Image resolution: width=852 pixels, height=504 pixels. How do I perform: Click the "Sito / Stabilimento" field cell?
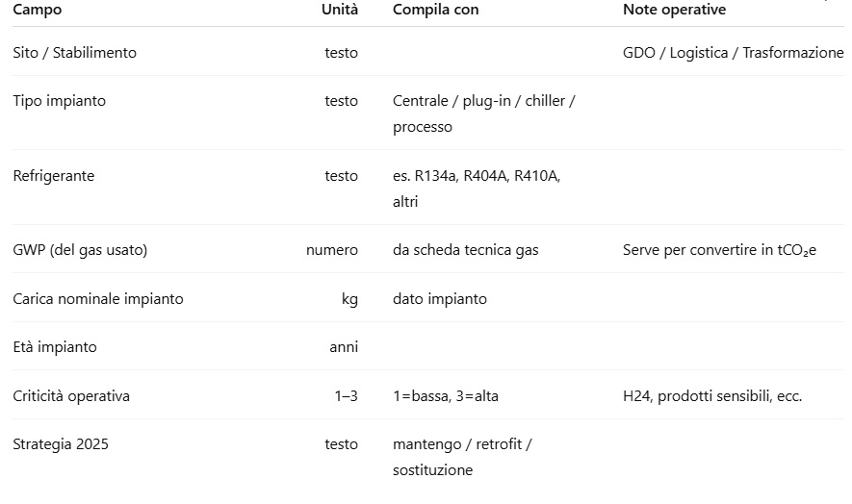tap(75, 53)
